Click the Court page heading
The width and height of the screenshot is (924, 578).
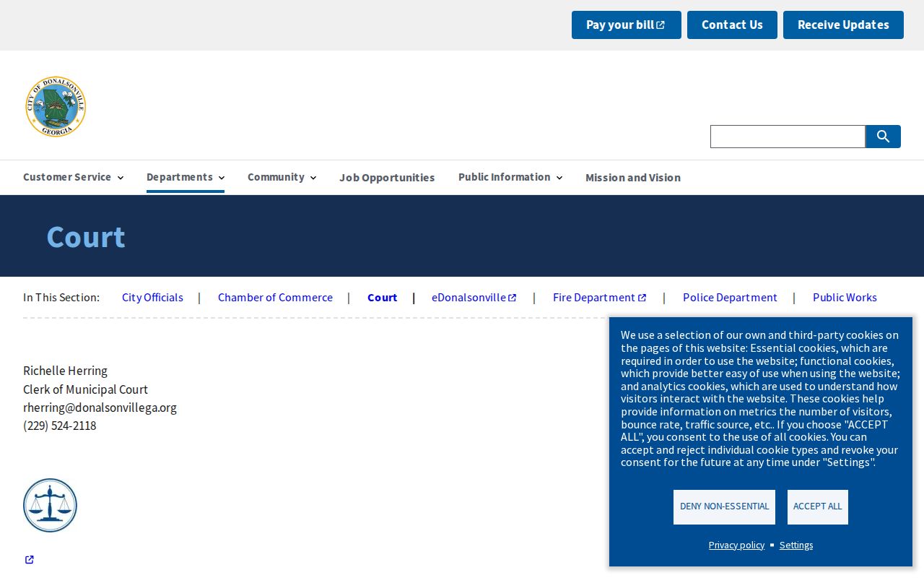click(86, 237)
